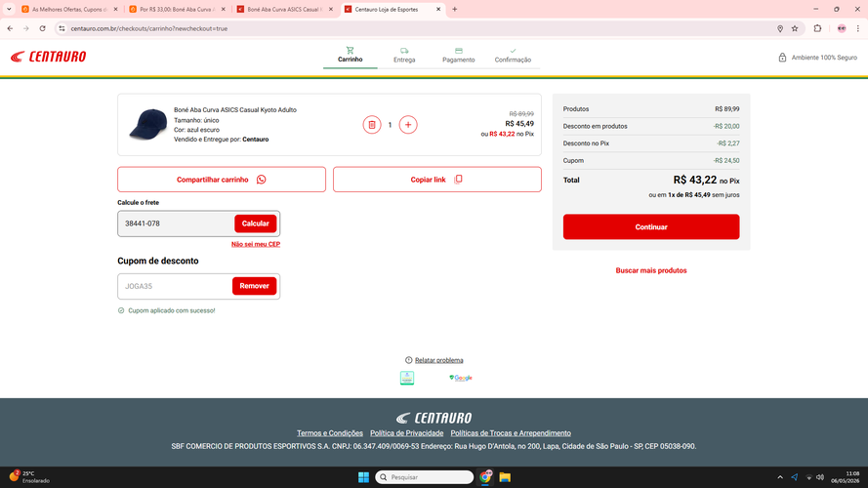Screen dimensions: 868x488
Task: Remove the JOGA35 coupon
Action: tap(254, 286)
